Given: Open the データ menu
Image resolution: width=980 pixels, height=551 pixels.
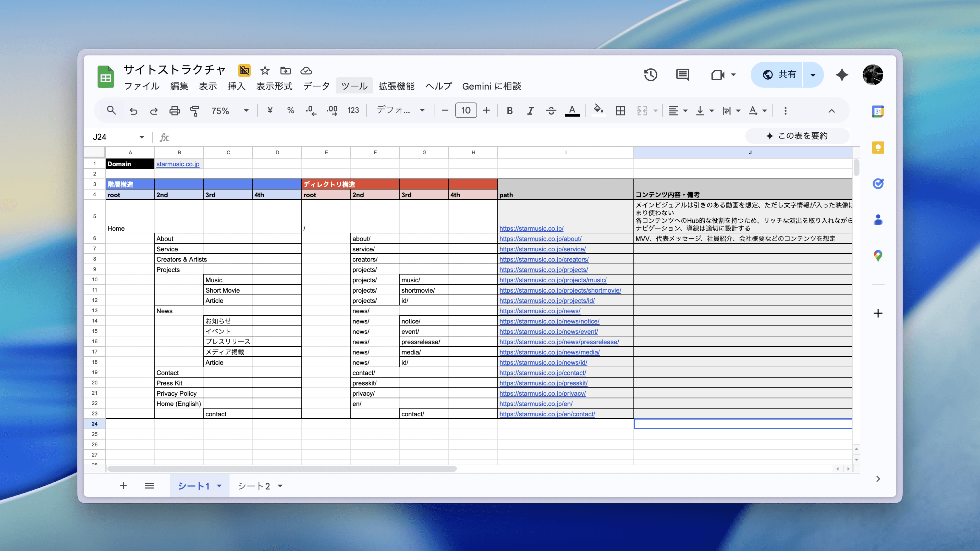Looking at the screenshot, I should coord(316,86).
